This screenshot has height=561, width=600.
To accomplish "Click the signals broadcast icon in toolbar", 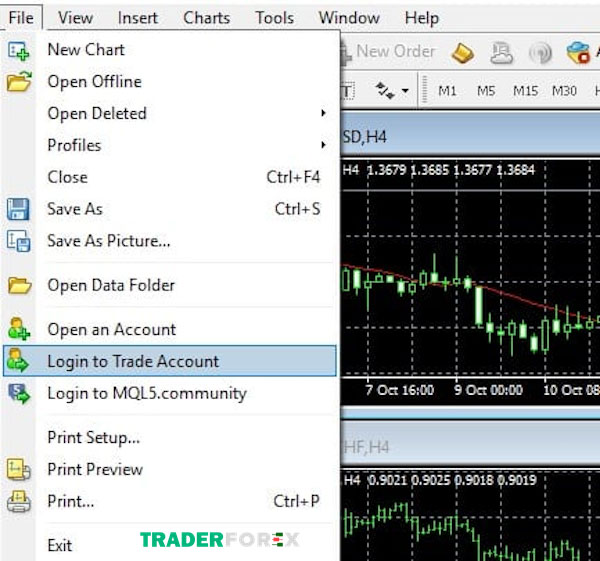I will pos(540,53).
